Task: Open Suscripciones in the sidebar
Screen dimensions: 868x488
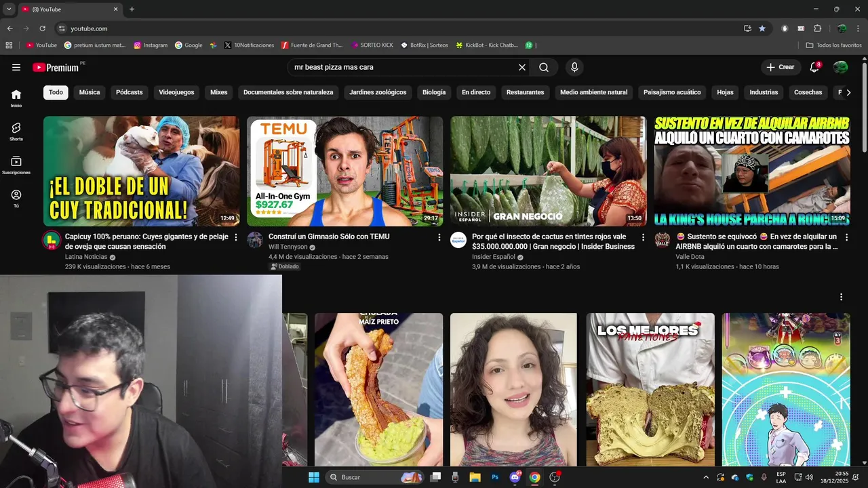Action: click(16, 165)
